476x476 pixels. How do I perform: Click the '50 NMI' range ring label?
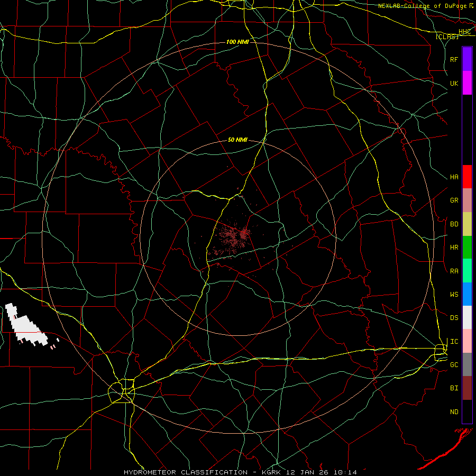point(237,140)
